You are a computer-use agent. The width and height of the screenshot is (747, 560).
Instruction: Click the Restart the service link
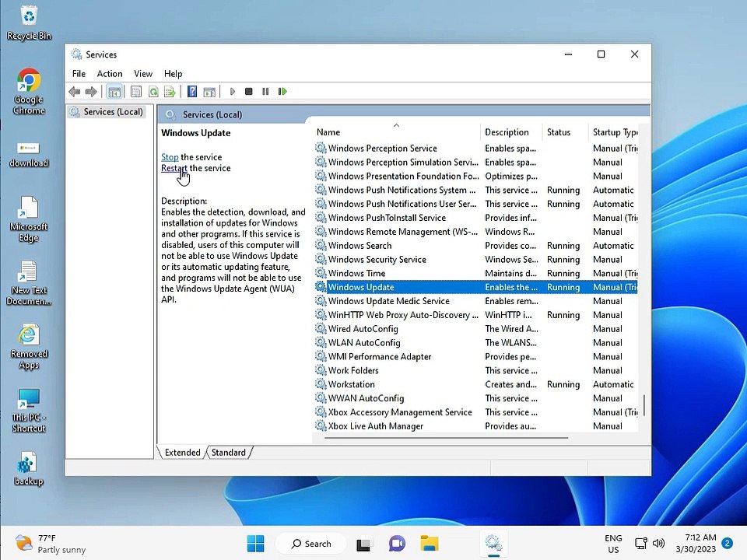[174, 168]
